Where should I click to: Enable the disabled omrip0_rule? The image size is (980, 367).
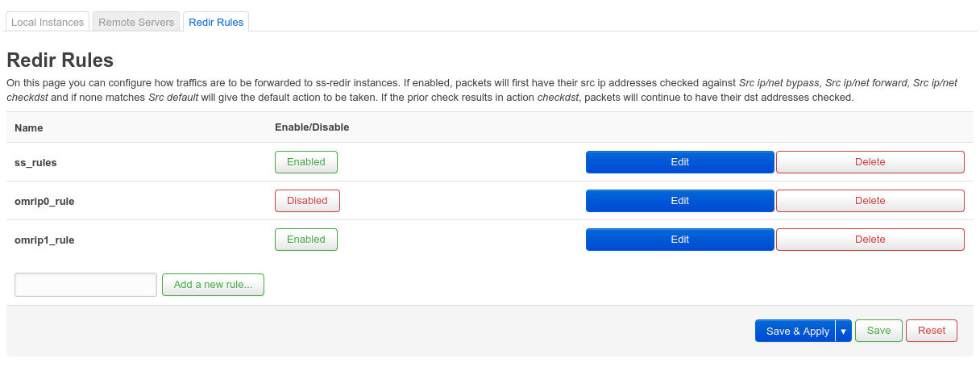307,201
